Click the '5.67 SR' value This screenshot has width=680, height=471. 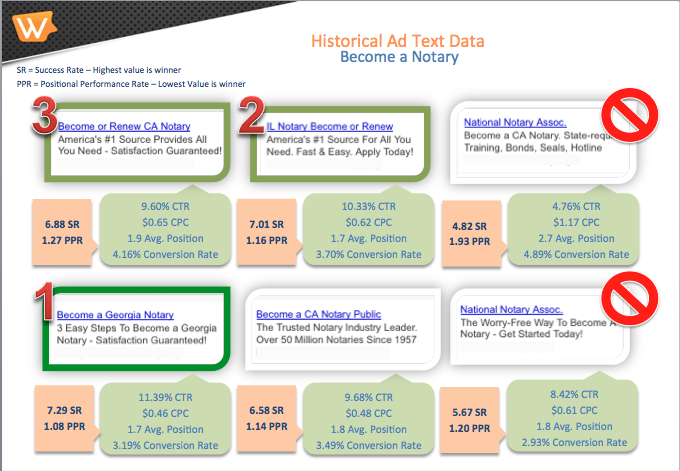pyautogui.click(x=470, y=412)
